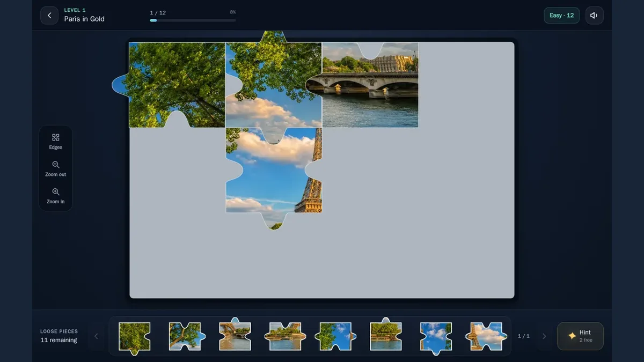Click the "11 remaining" count
Viewport: 644px width, 362px height.
(x=58, y=340)
